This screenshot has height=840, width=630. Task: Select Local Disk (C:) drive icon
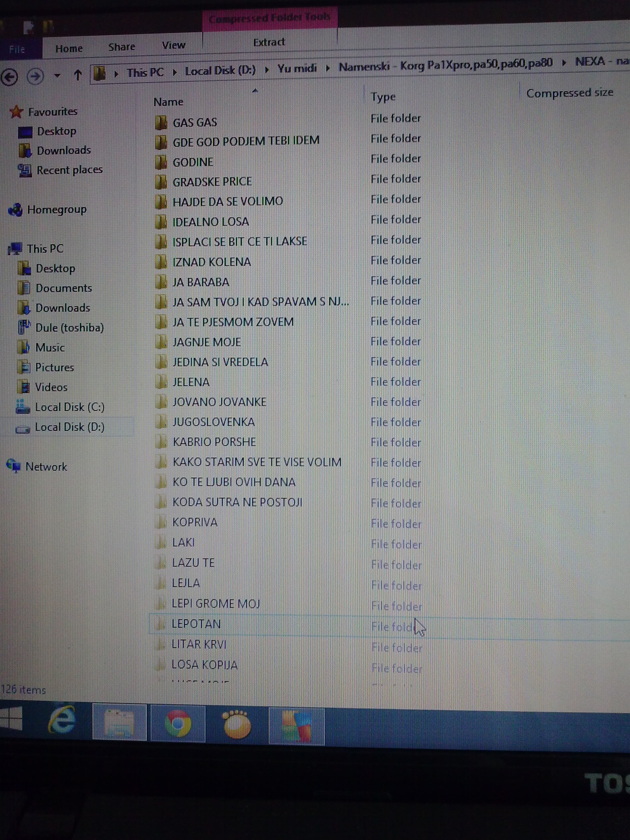(22, 407)
